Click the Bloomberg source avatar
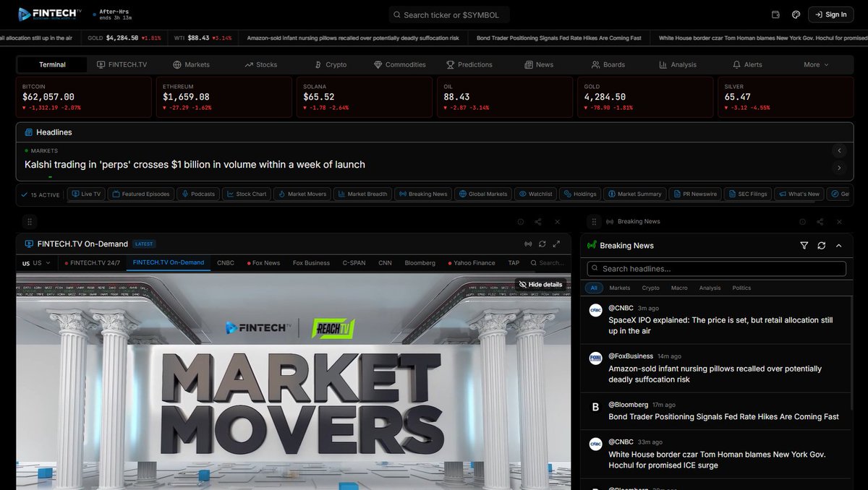The width and height of the screenshot is (868, 490). (595, 408)
